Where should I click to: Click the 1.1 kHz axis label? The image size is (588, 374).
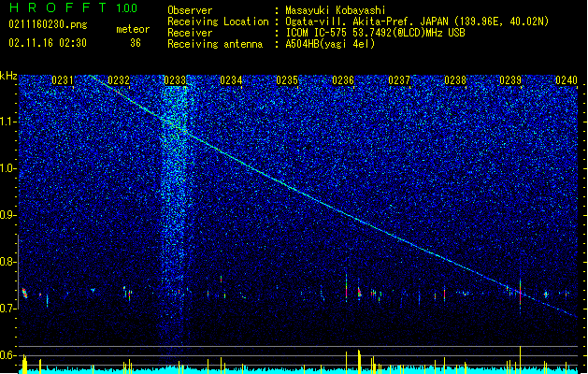[x=8, y=122]
